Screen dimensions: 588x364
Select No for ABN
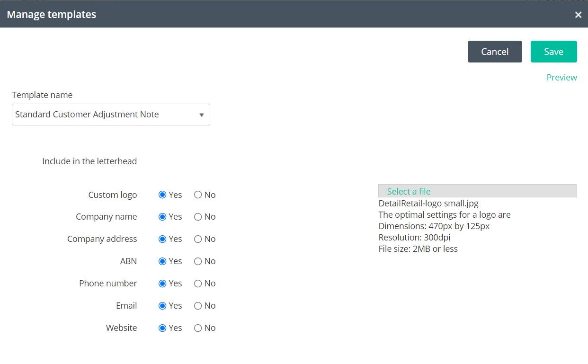pyautogui.click(x=198, y=261)
